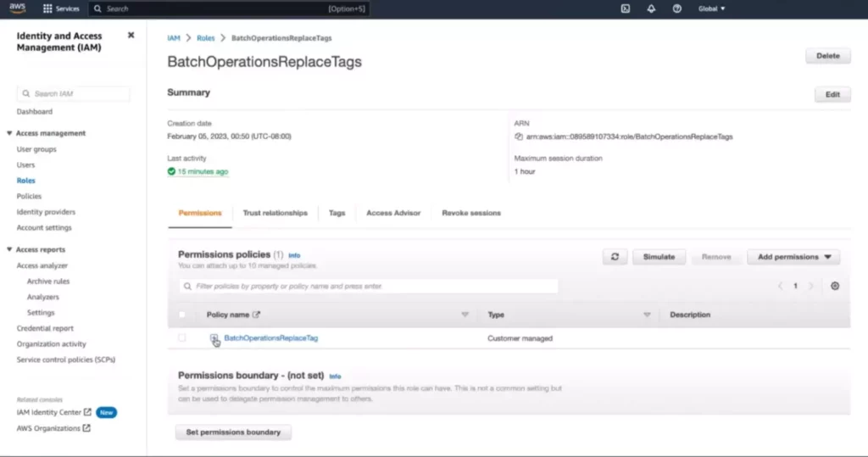This screenshot has width=868, height=457.
Task: Go to next policies page arrow
Action: [x=811, y=287]
